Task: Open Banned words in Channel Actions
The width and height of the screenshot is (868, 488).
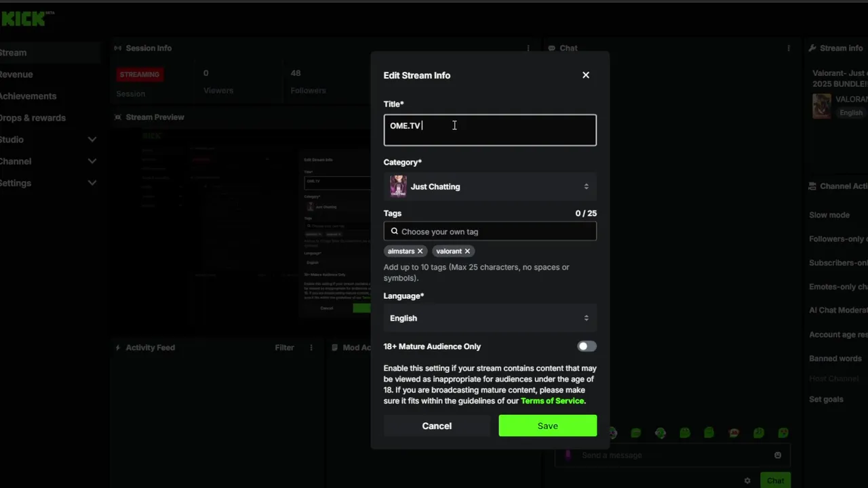Action: pyautogui.click(x=835, y=359)
